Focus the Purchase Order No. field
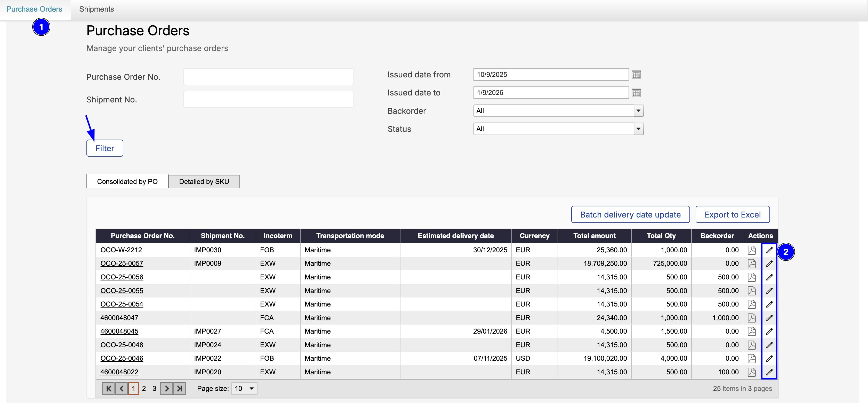The image size is (868, 403). [x=268, y=77]
